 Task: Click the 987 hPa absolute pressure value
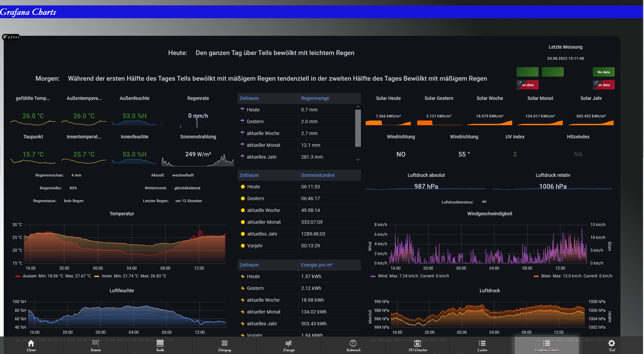pyautogui.click(x=426, y=186)
